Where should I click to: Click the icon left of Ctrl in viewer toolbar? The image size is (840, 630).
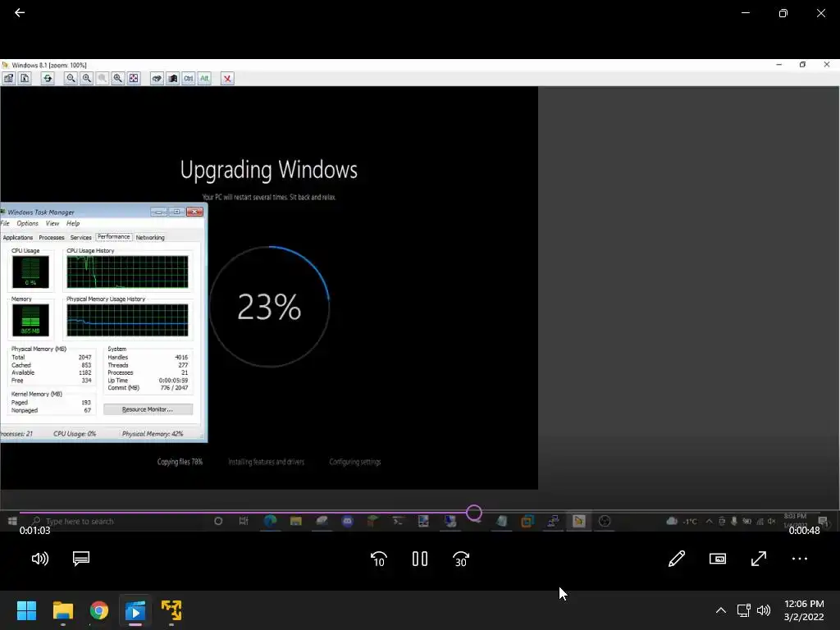[x=172, y=78]
